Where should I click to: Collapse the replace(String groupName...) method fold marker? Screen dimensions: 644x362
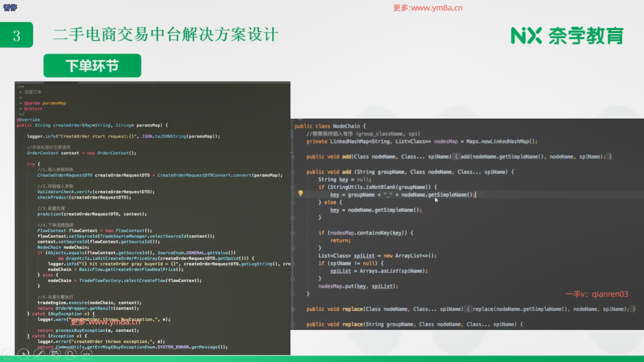point(293,324)
